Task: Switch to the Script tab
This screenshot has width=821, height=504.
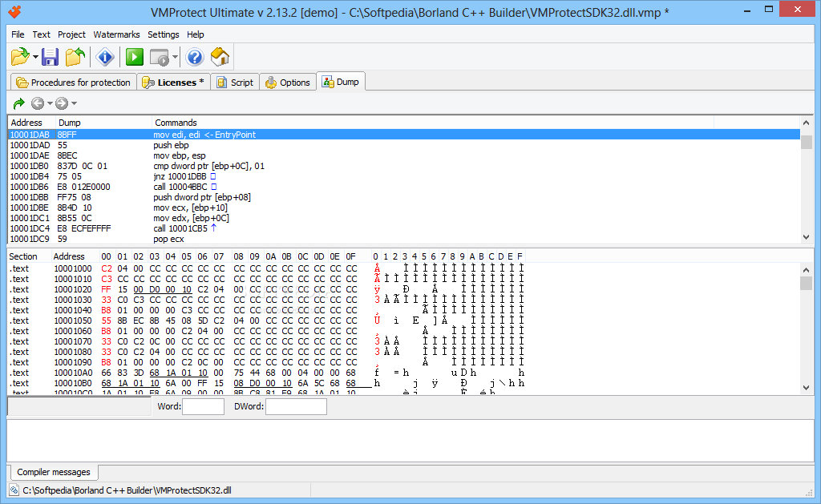Action: click(x=235, y=83)
